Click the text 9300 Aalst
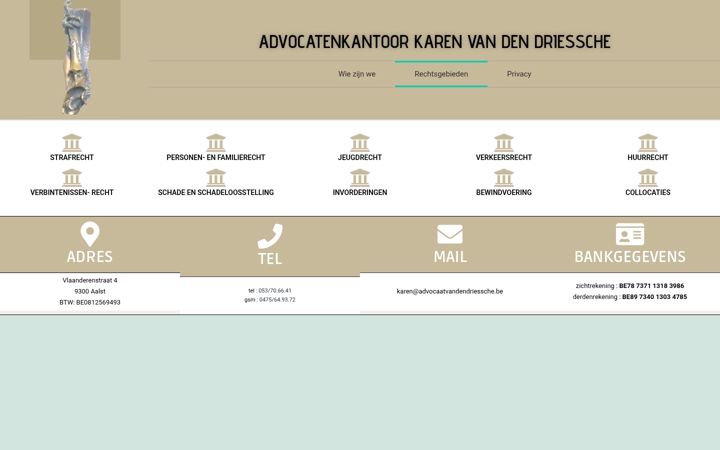The image size is (720, 450). 90,291
